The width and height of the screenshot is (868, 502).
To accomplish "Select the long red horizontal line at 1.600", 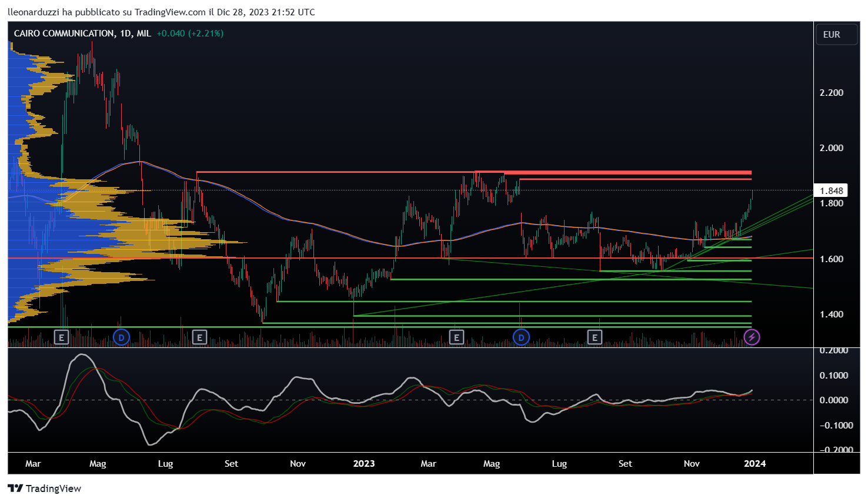I will pos(410,258).
